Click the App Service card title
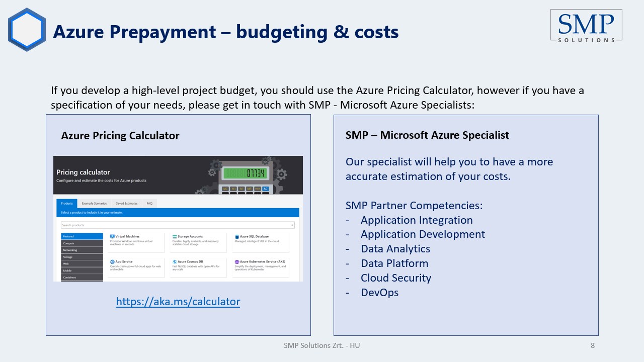Screen dimensions: 644x362 (x=124, y=261)
